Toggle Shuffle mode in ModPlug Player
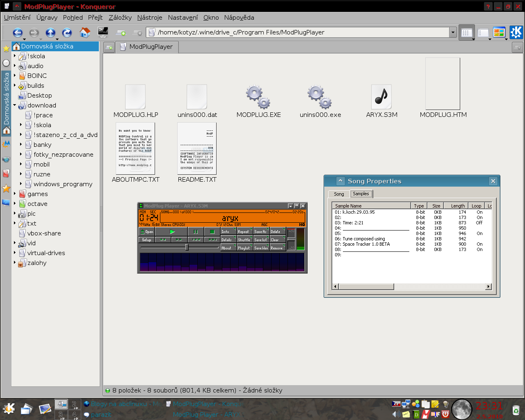This screenshot has width=525, height=420. tap(244, 240)
